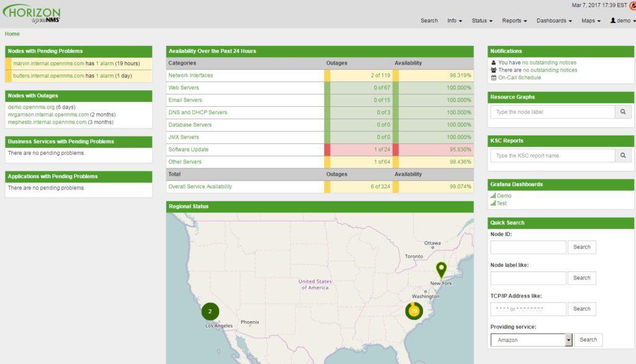Viewport: 636px width, 364px height.
Task: Click the Horizon OpenNMS logo
Action: (x=32, y=14)
